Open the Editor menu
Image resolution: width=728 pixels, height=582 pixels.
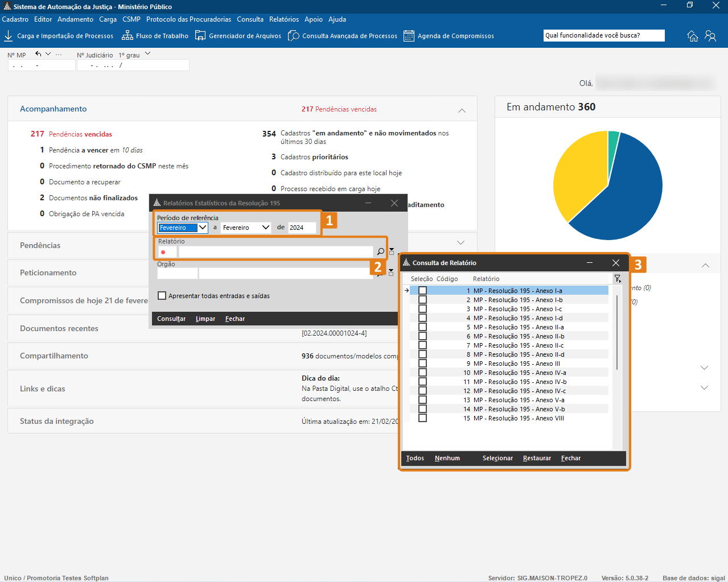click(x=43, y=19)
